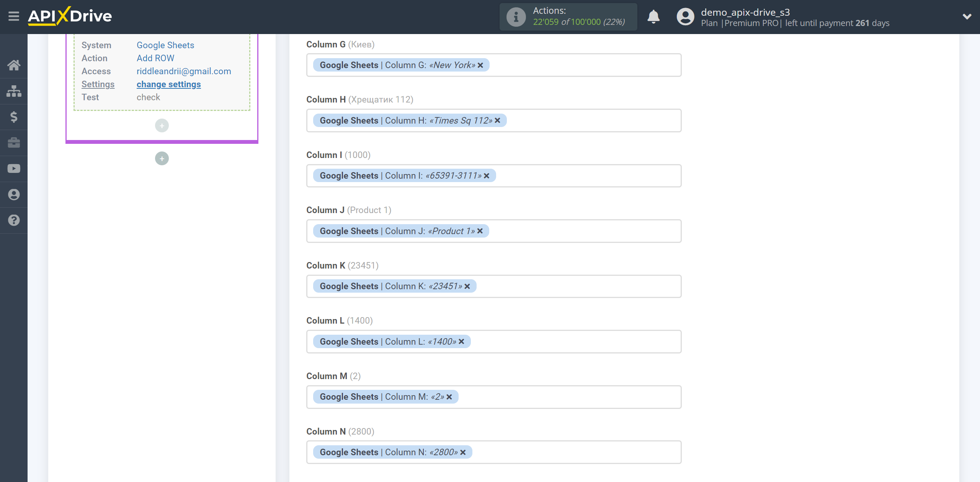Add step with plus inside purple block
Screen dimensions: 980x482
point(162,125)
